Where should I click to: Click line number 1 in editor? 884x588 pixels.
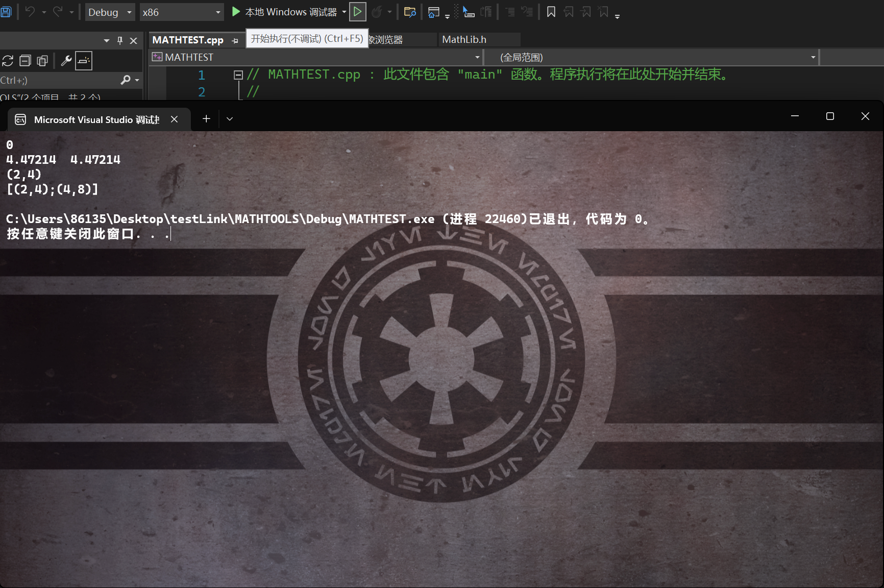click(x=201, y=75)
